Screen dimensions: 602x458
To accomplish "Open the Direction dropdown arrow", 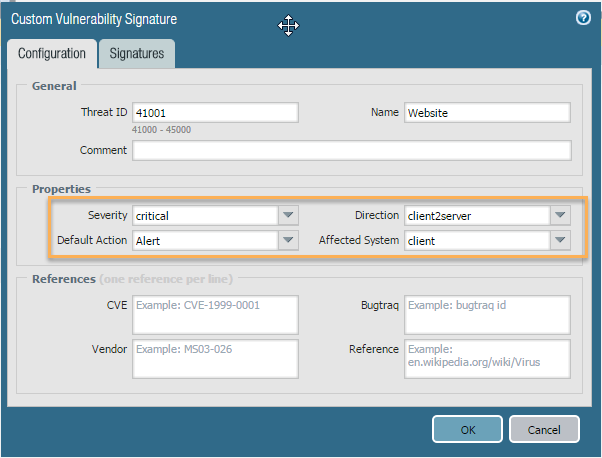I will click(x=559, y=215).
